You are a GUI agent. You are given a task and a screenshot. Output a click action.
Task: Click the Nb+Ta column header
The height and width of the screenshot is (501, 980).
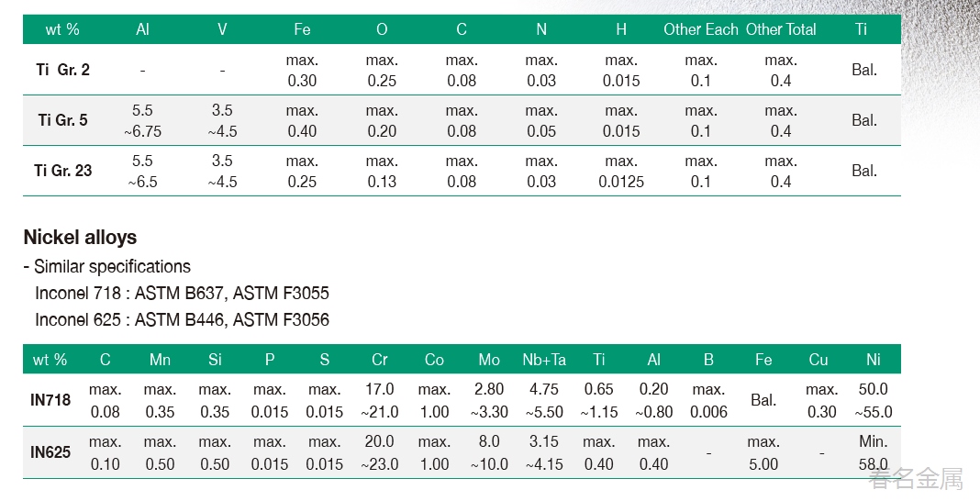tap(544, 360)
